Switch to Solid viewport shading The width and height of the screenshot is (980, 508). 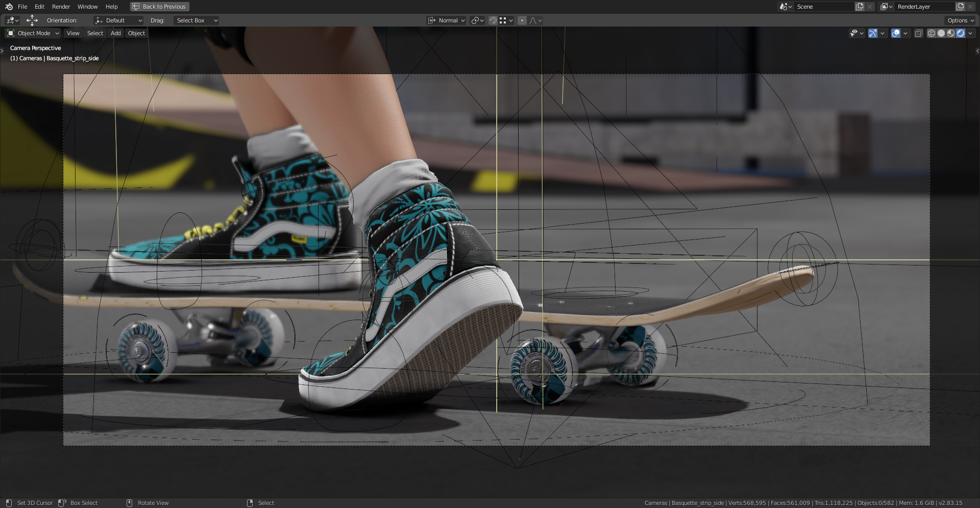(941, 33)
